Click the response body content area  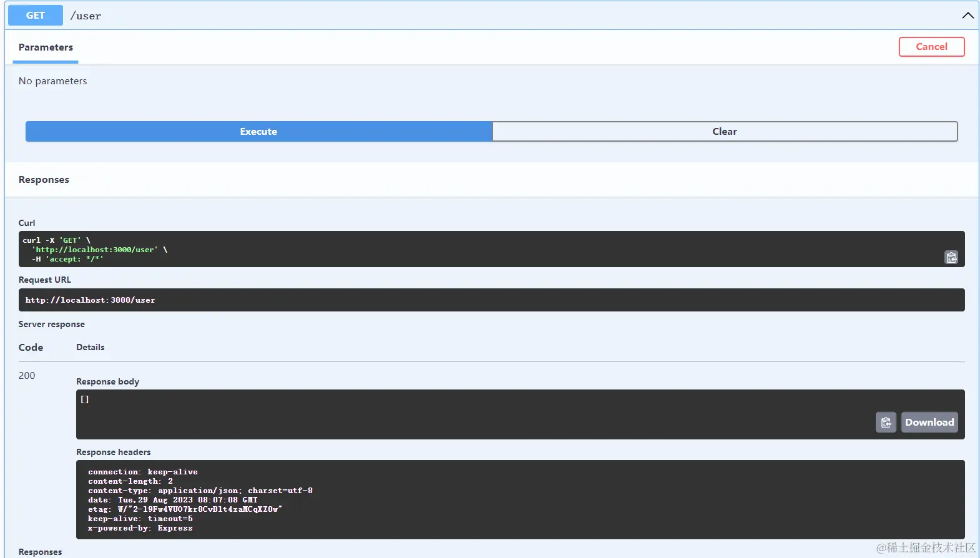coord(520,414)
